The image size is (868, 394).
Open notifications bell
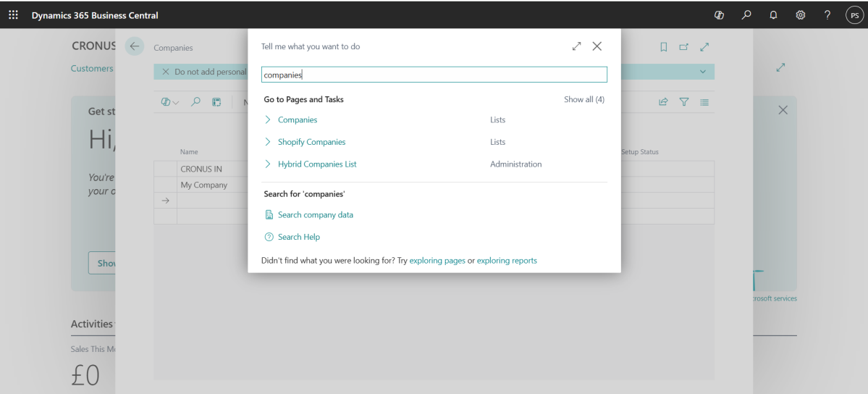pyautogui.click(x=773, y=15)
